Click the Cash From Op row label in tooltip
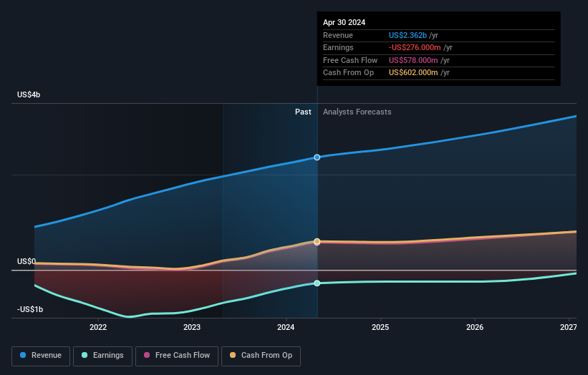Viewport: 588px width, 375px height. pos(348,73)
